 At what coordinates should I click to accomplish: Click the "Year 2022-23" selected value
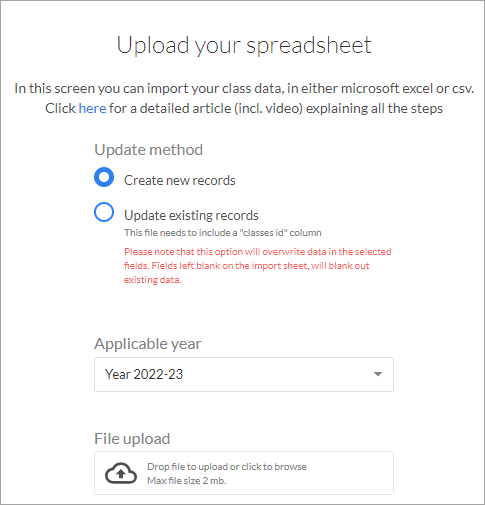click(144, 374)
